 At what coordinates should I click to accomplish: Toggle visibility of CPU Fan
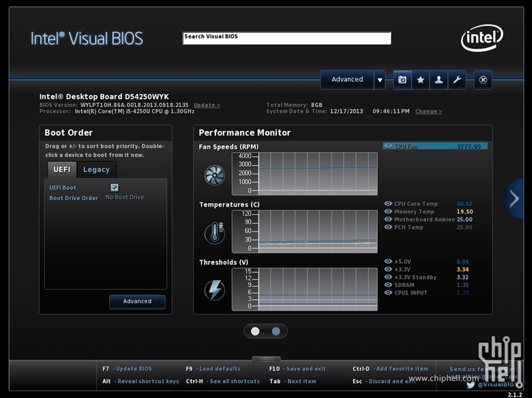[388, 146]
